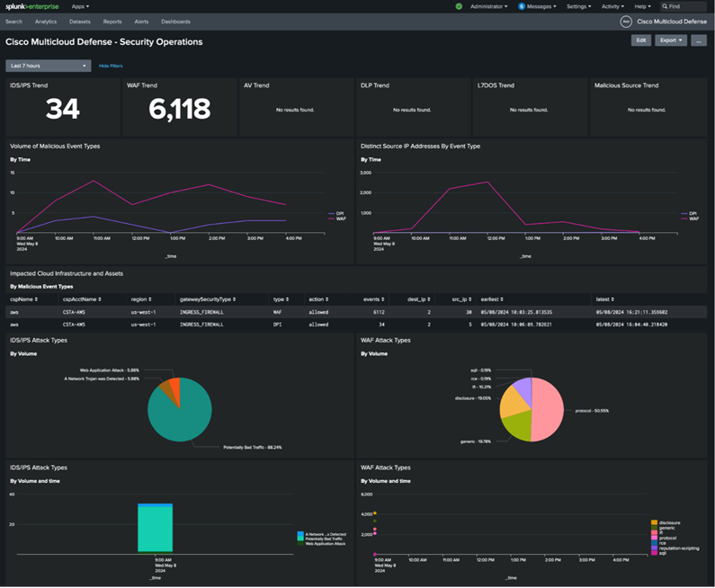The height and width of the screenshot is (588, 715).
Task: Sort table by region column
Action: click(141, 299)
